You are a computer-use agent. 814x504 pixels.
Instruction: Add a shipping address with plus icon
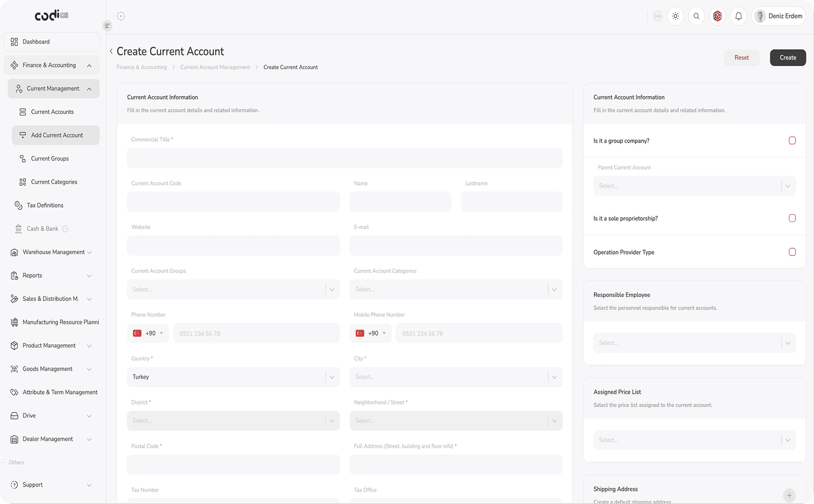tap(789, 495)
